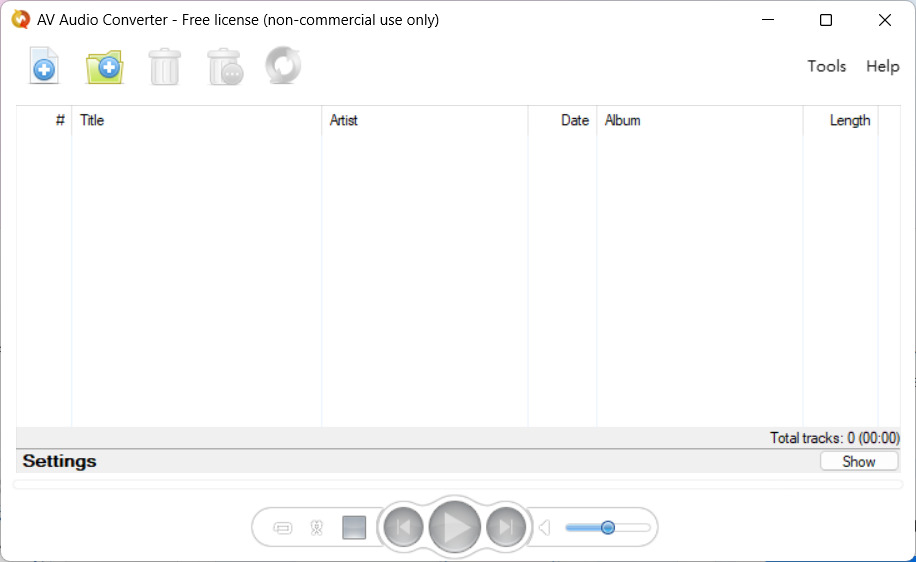Click the playback progress bar

[458, 484]
